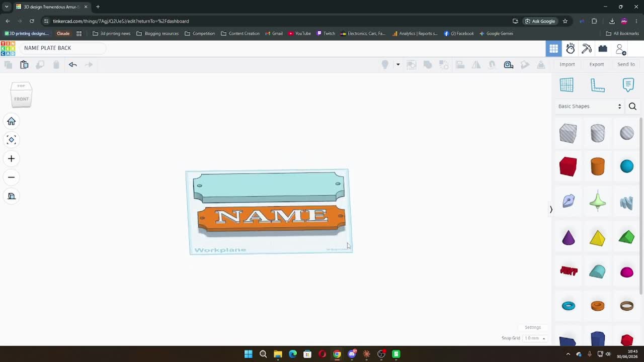Select the orange Cylinder shape
The image size is (644, 362).
[x=598, y=166]
